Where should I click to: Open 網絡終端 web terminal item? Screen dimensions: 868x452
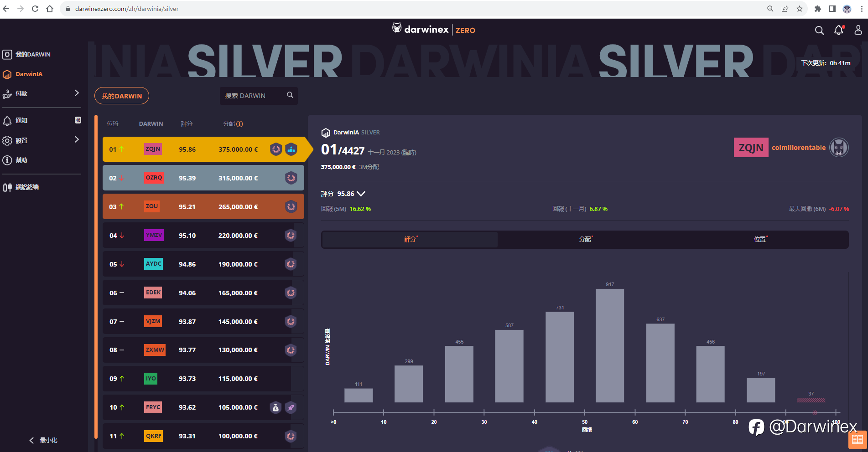(x=21, y=187)
